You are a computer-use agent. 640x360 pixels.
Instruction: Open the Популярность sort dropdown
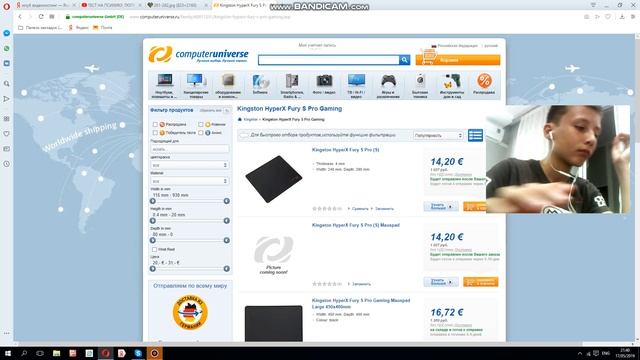coord(438,135)
